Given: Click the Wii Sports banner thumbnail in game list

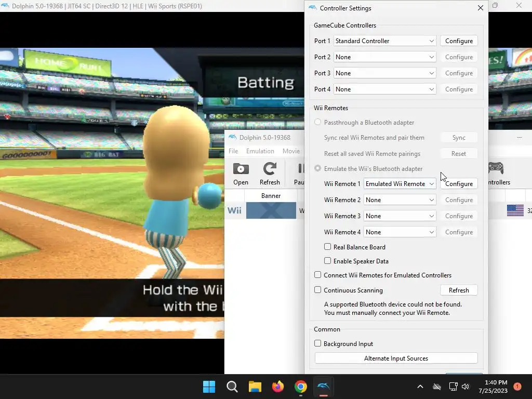Looking at the screenshot, I should [271, 210].
